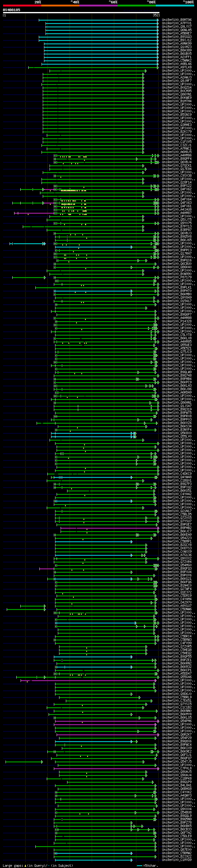Click the cyan ~100% identity legend segment
This screenshot has width=197, height=868.
coord(175,6)
